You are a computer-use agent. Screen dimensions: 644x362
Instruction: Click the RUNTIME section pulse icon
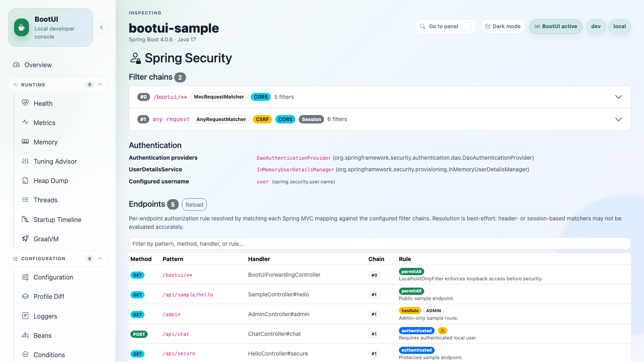(15, 85)
